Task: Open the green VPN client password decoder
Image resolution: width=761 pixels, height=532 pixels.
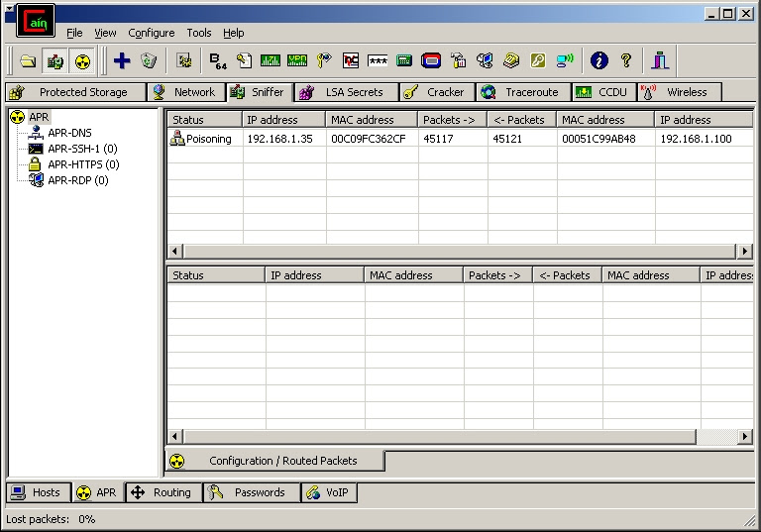Action: (x=297, y=60)
